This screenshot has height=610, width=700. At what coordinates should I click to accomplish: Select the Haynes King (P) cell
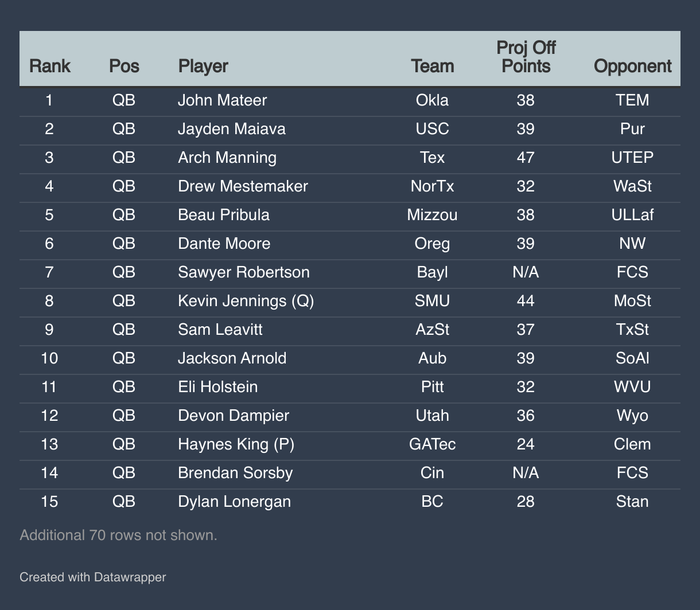coord(236,444)
